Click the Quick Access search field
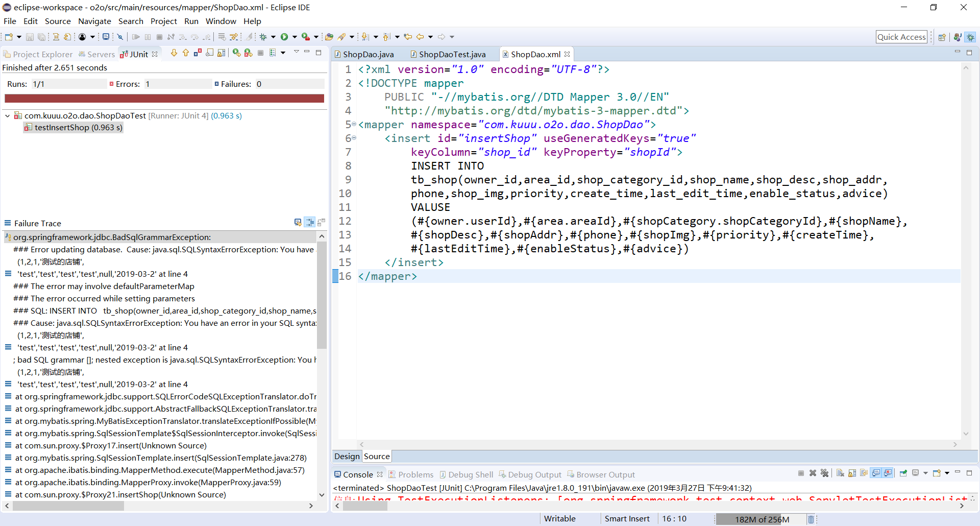 [901, 37]
